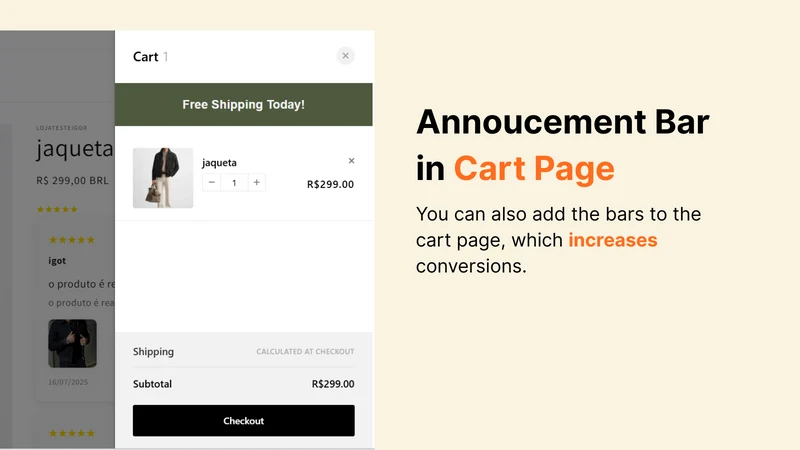The image size is (800, 450).
Task: Click the jaqueta product name in the cart
Action: tap(219, 162)
